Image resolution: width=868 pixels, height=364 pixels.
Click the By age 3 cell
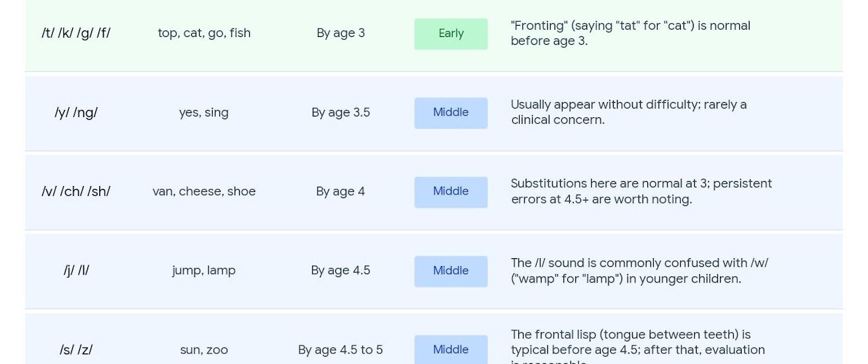(340, 33)
